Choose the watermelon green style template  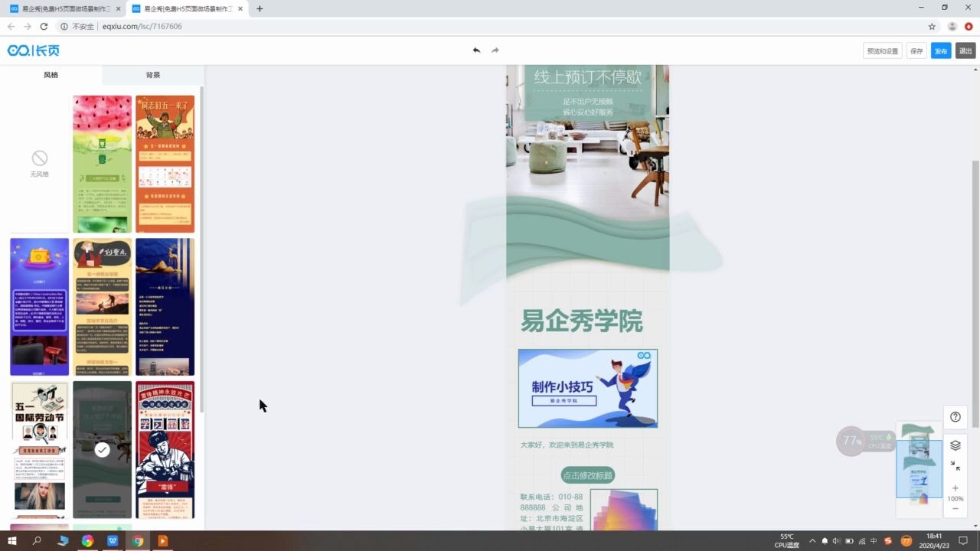[102, 164]
